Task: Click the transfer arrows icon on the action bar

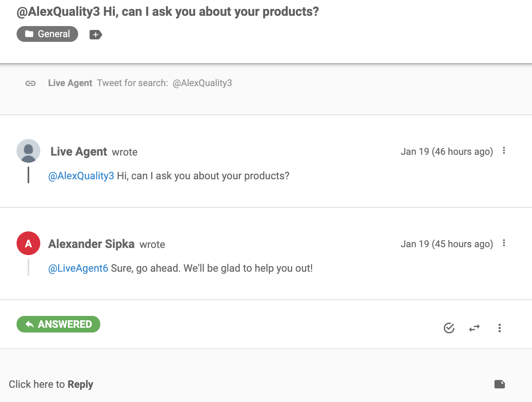Action: (474, 328)
